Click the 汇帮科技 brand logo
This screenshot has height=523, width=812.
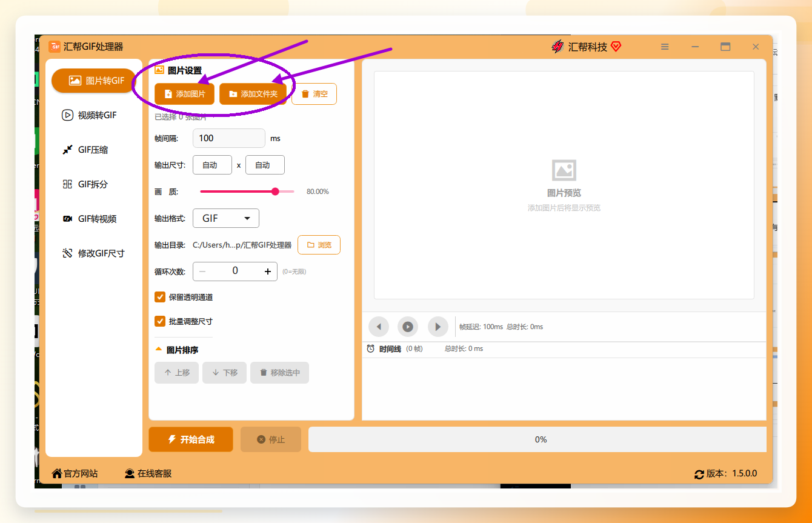tap(587, 47)
